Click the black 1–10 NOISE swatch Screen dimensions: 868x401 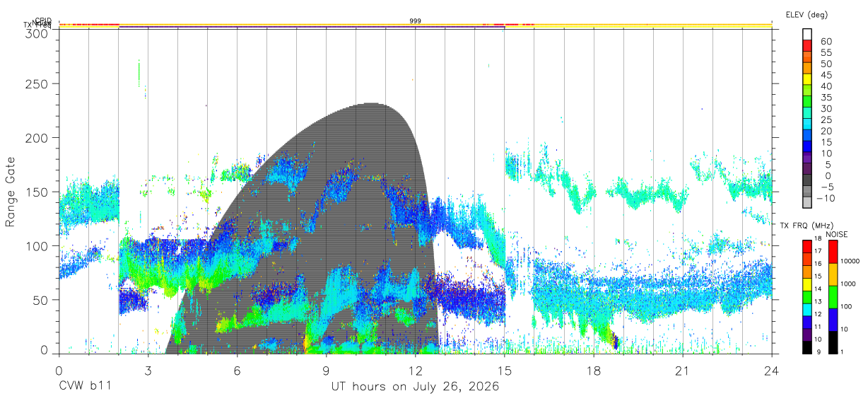832,341
